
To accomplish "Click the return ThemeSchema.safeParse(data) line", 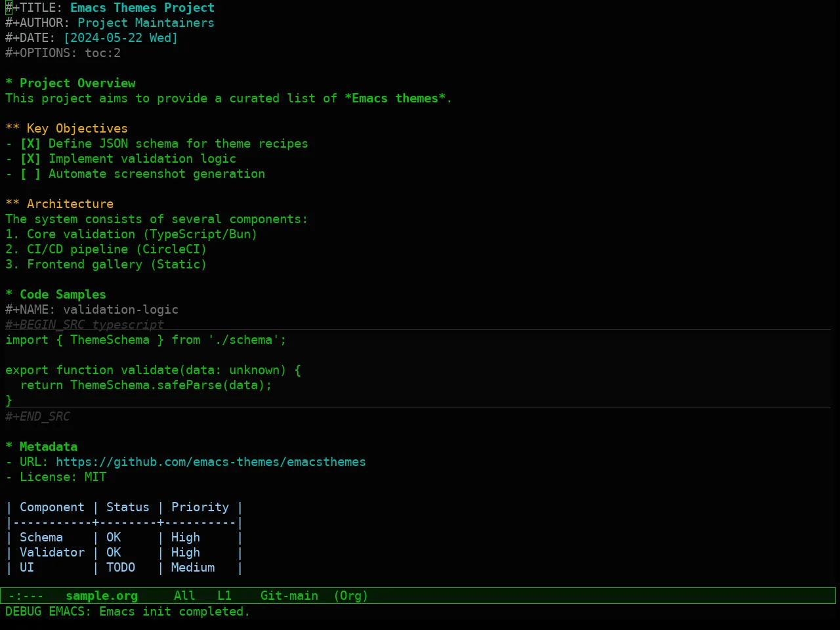I will [x=146, y=385].
